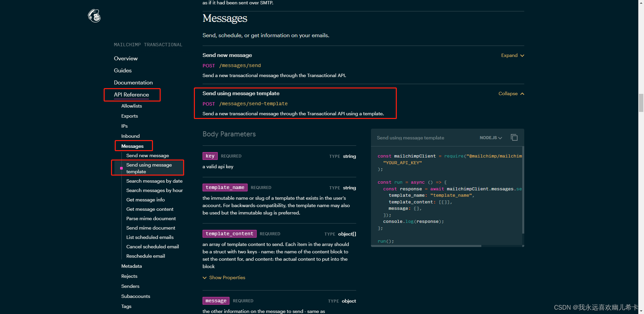Open the Send new message reference
Image resolution: width=644 pixels, height=314 pixels.
(148, 155)
